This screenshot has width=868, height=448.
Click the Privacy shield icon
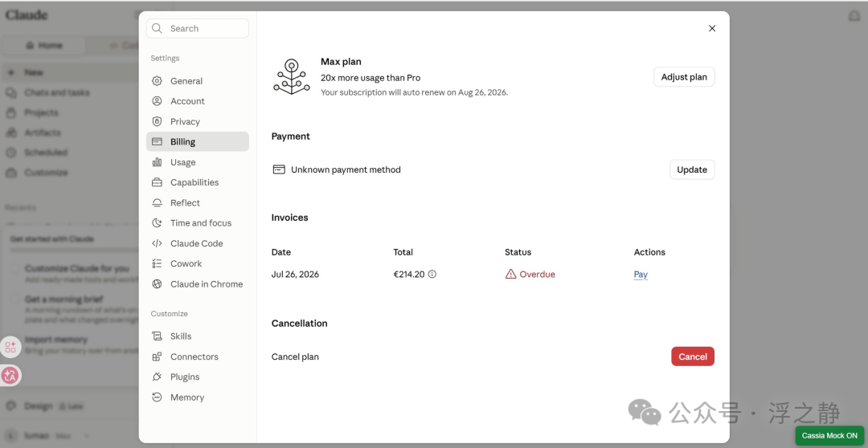point(158,122)
